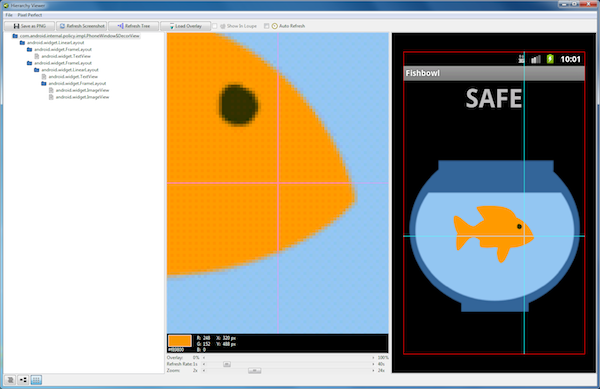Click the Refresh Rate slider left arrow
This screenshot has height=389, width=600.
click(204, 364)
